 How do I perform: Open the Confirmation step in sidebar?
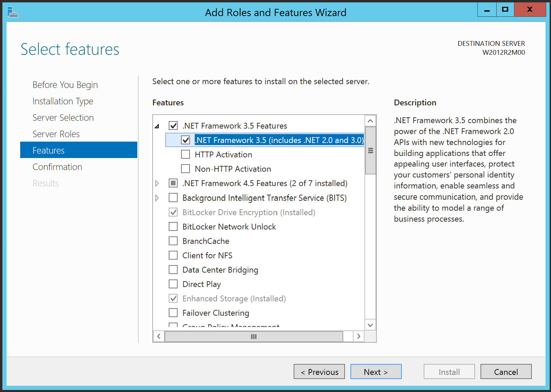(57, 167)
